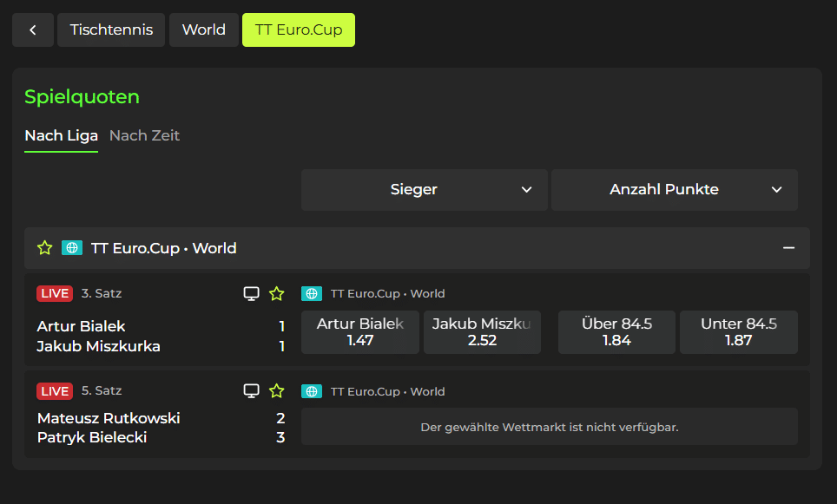Open the Tischtennis breadcrumb
The width and height of the screenshot is (837, 504).
tap(111, 29)
